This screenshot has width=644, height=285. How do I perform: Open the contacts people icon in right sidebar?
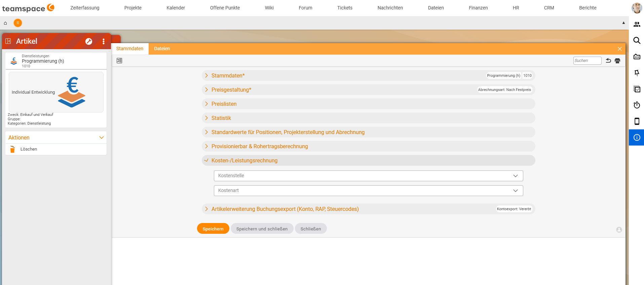coord(637,24)
